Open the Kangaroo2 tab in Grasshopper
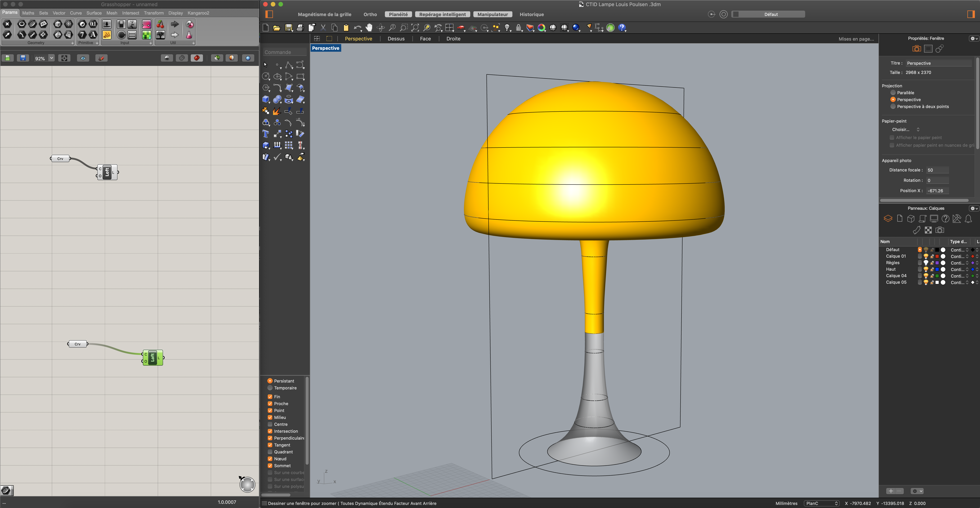This screenshot has width=980, height=508. [198, 13]
